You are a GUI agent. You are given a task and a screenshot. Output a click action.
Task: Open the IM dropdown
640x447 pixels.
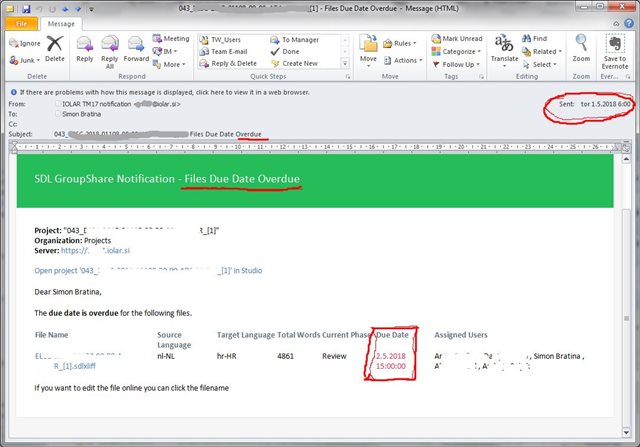coord(165,51)
